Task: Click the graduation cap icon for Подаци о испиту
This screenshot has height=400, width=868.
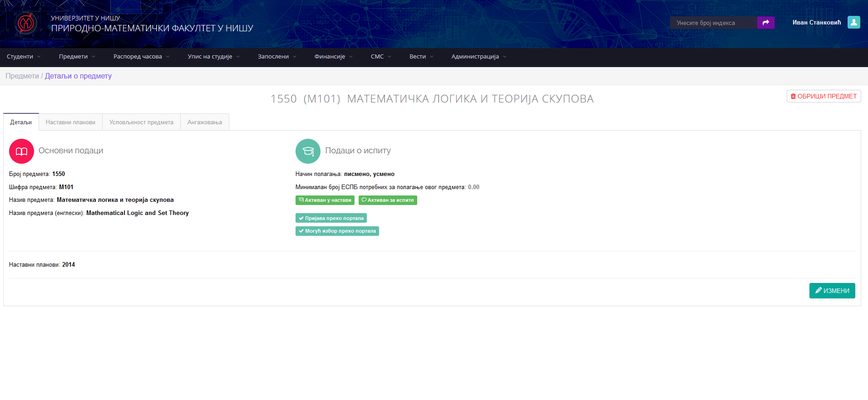Action: point(308,151)
